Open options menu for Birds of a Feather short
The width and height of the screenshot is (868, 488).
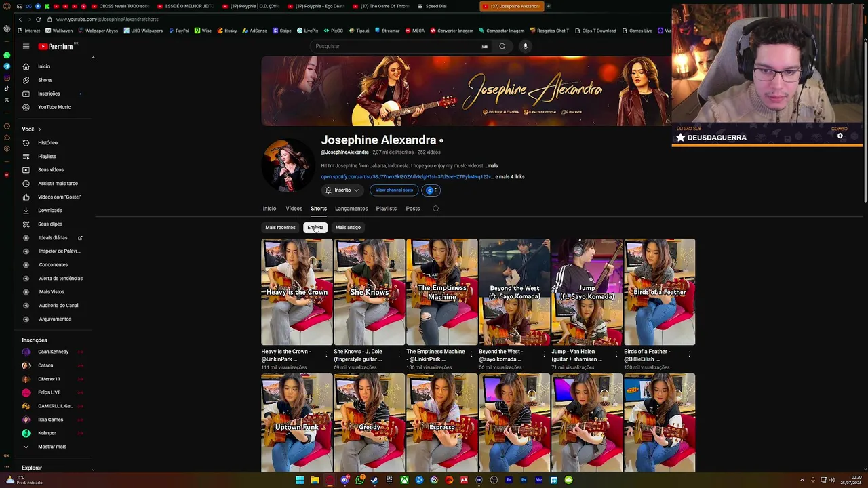689,354
